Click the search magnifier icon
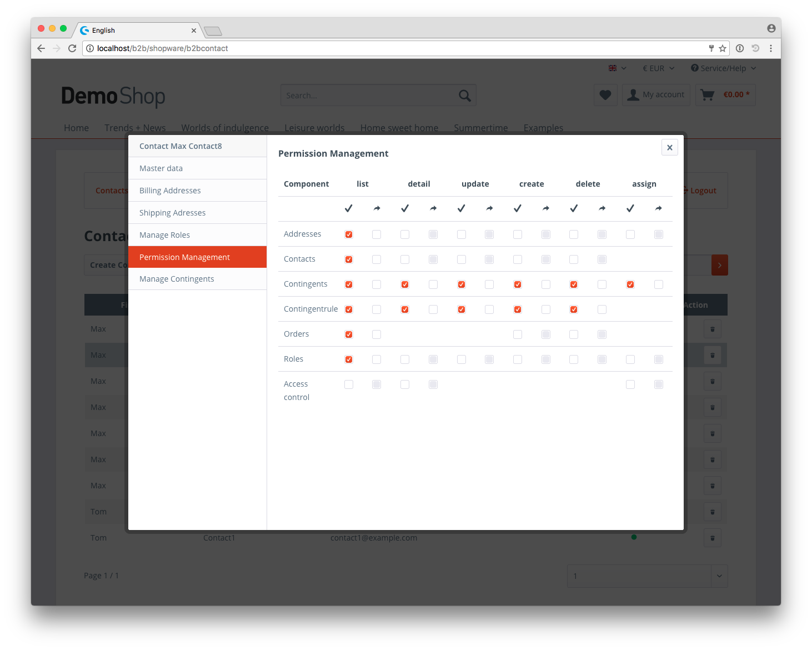 [x=465, y=96]
